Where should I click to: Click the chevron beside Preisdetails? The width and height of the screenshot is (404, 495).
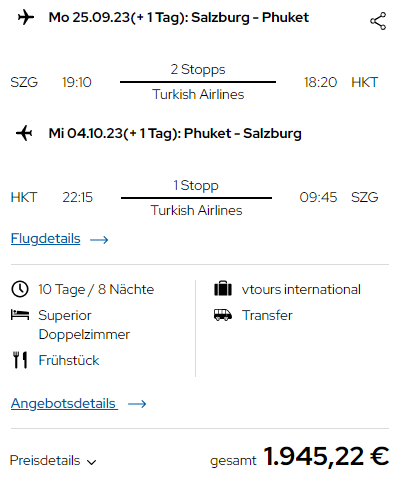[x=91, y=462]
